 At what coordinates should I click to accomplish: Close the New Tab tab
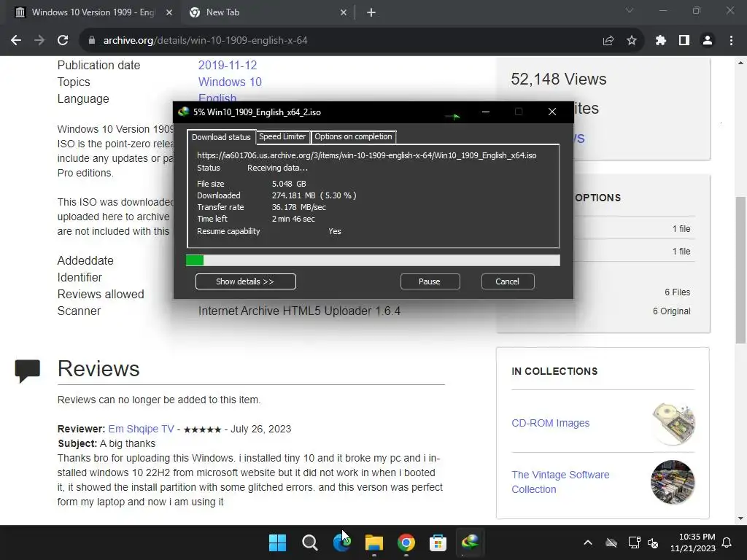[344, 12]
